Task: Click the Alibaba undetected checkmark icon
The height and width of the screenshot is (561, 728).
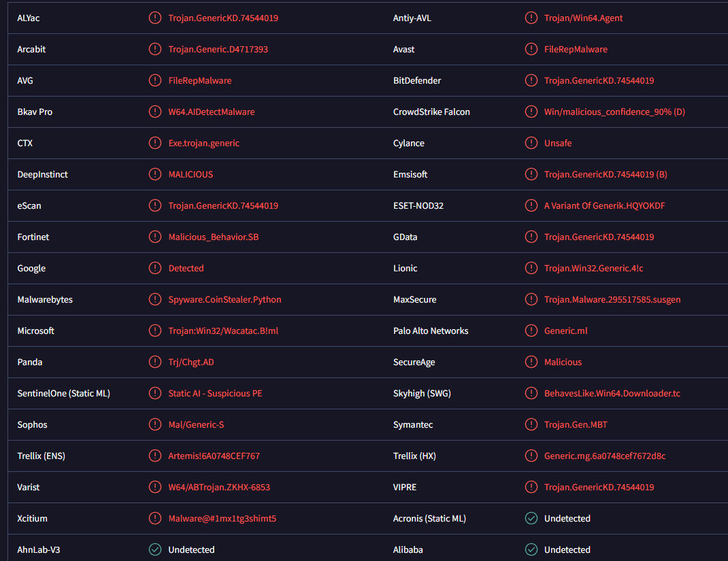Action: point(531,550)
